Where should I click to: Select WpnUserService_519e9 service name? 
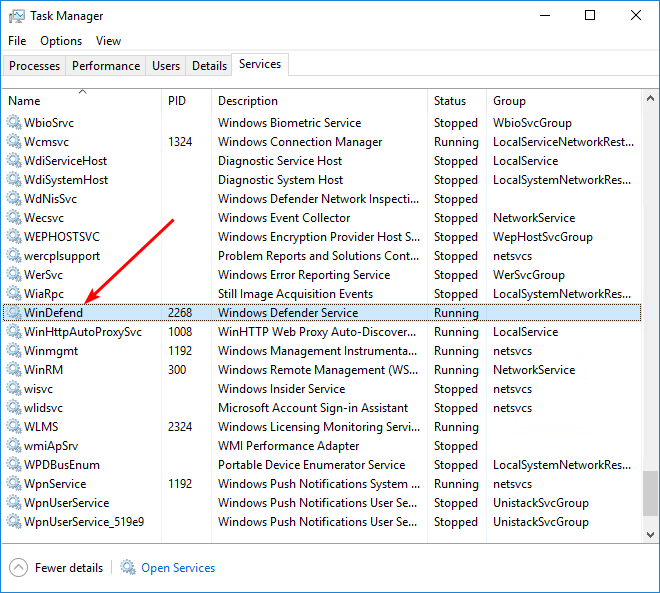point(84,522)
